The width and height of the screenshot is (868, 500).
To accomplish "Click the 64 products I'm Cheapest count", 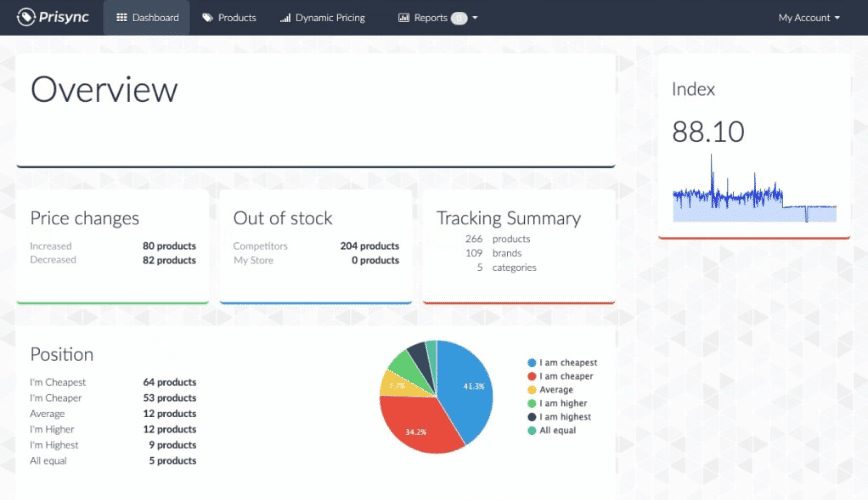I will (169, 382).
